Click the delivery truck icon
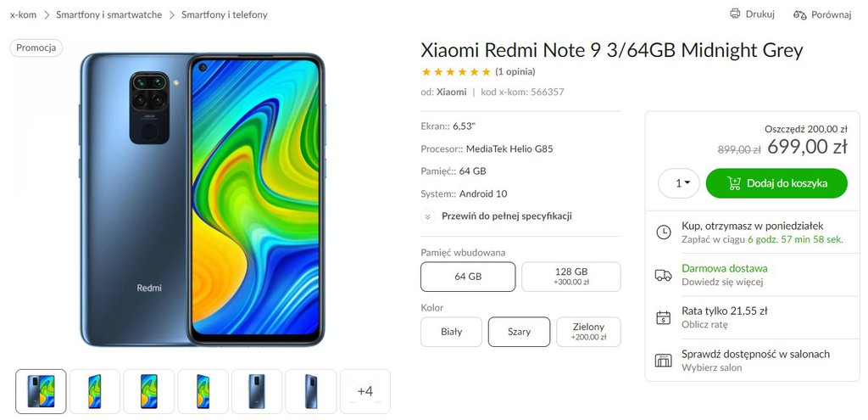Image resolution: width=868 pixels, height=420 pixels. click(x=663, y=275)
